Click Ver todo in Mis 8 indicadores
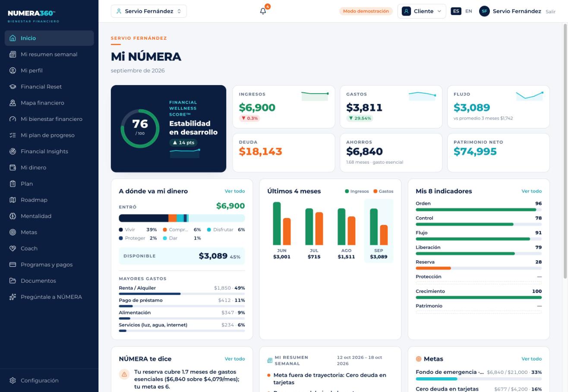 [531, 191]
